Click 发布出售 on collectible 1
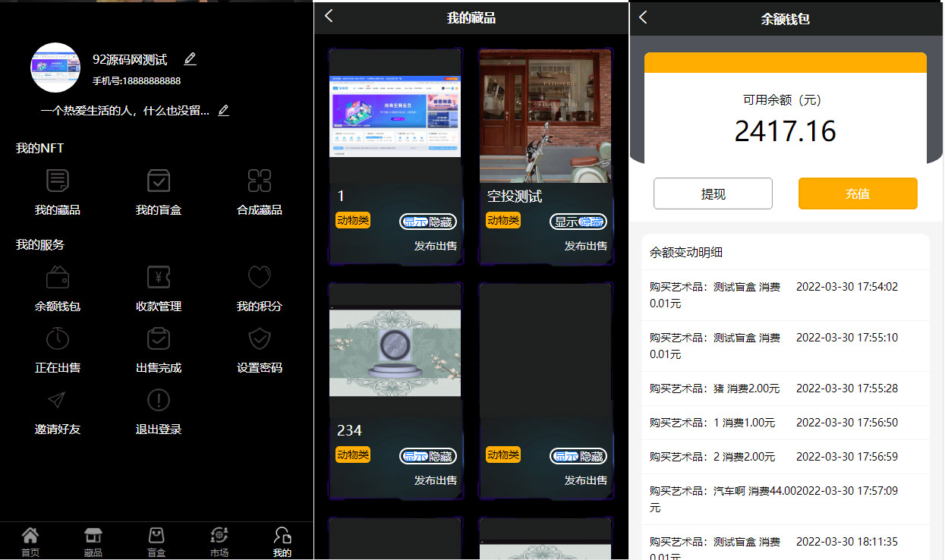This screenshot has height=560, width=945. 436,246
